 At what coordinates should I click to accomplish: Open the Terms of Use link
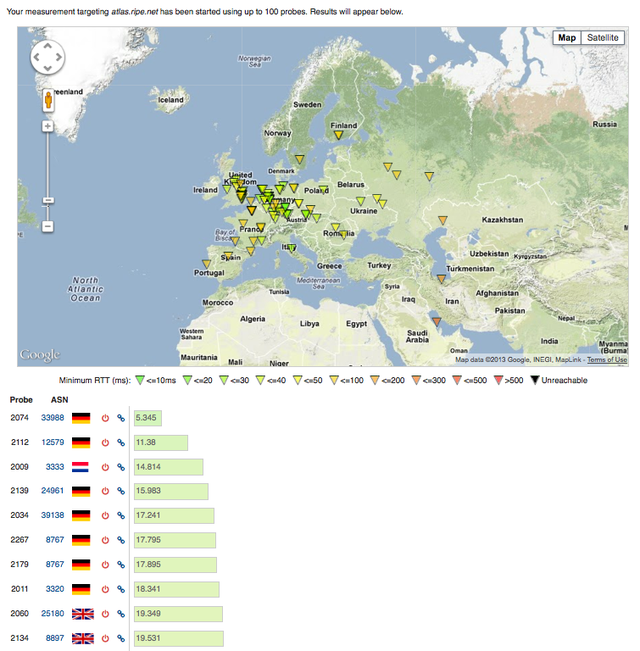tap(607, 360)
